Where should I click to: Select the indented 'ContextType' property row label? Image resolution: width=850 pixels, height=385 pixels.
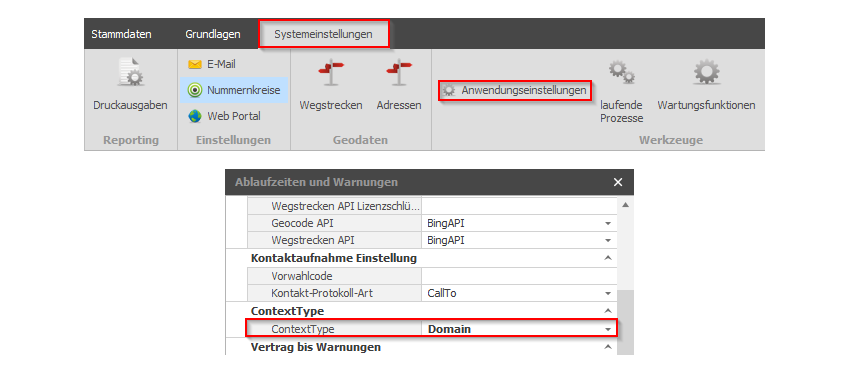click(302, 329)
